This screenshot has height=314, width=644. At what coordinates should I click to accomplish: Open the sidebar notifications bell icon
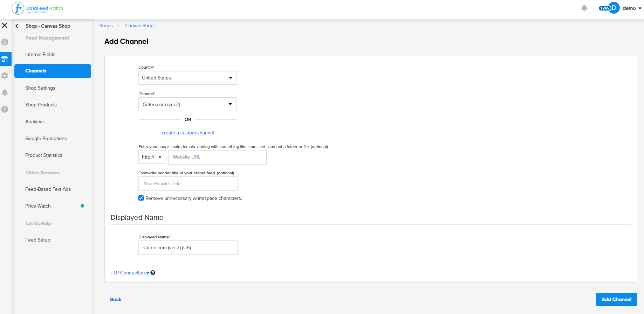click(x=5, y=92)
